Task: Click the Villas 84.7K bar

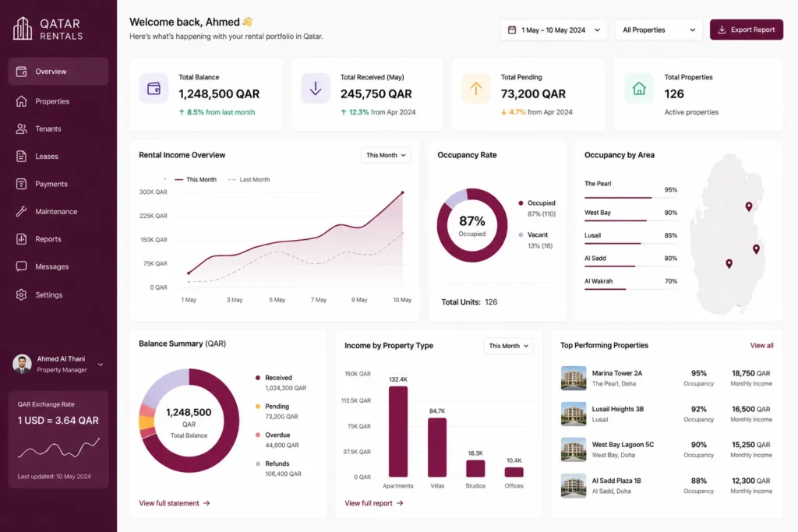Action: [437, 448]
